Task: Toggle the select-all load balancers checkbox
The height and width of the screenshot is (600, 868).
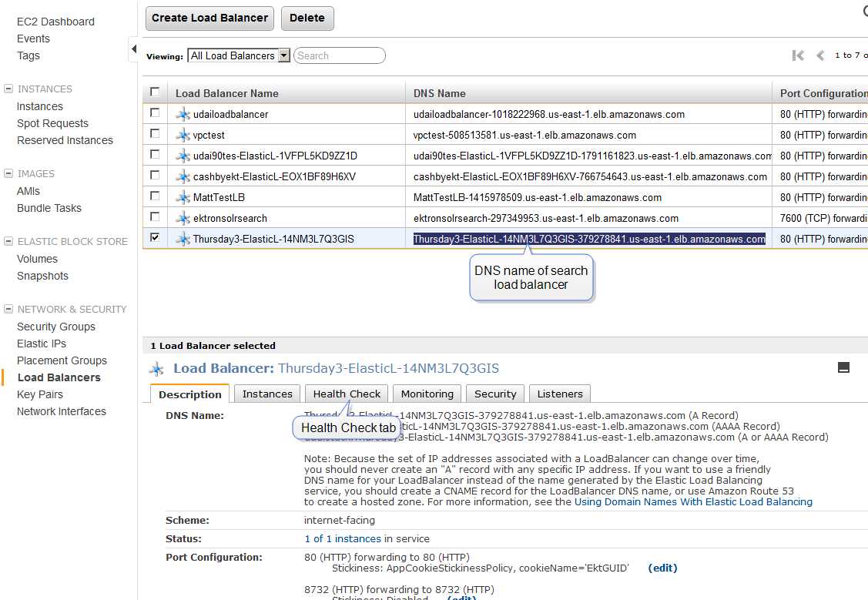Action: (155, 92)
